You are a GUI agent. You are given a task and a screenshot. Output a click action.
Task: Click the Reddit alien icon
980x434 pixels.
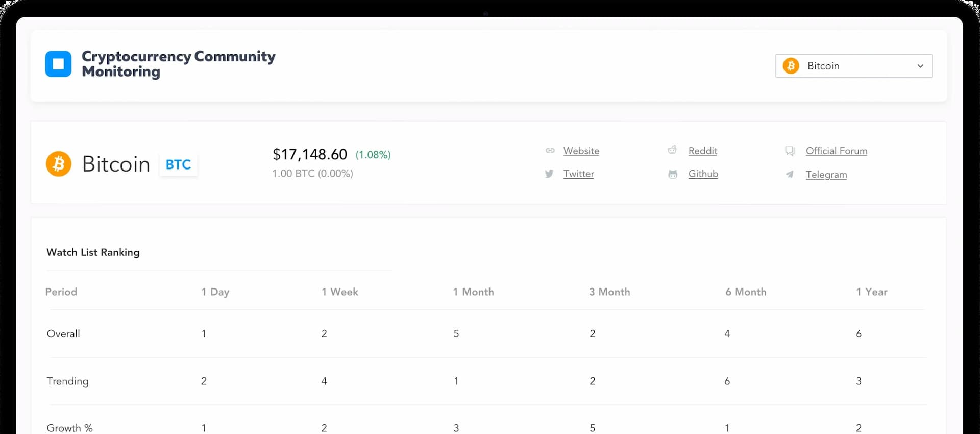[x=672, y=150]
